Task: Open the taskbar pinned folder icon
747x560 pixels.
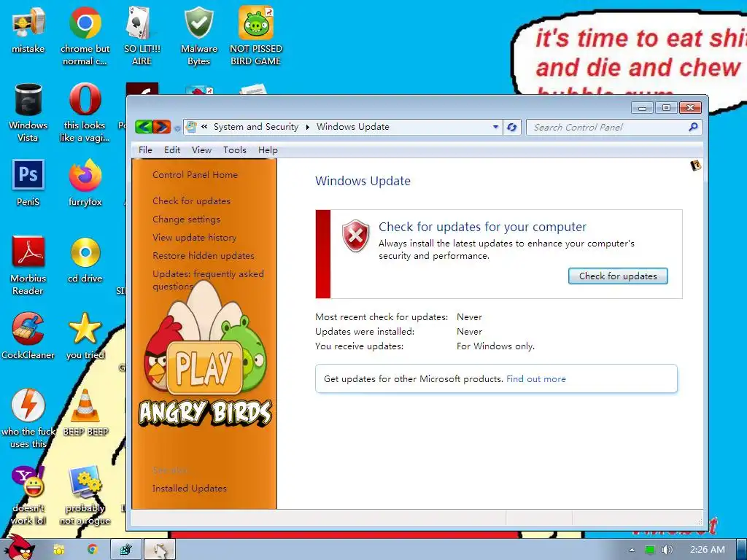Action: tap(58, 550)
